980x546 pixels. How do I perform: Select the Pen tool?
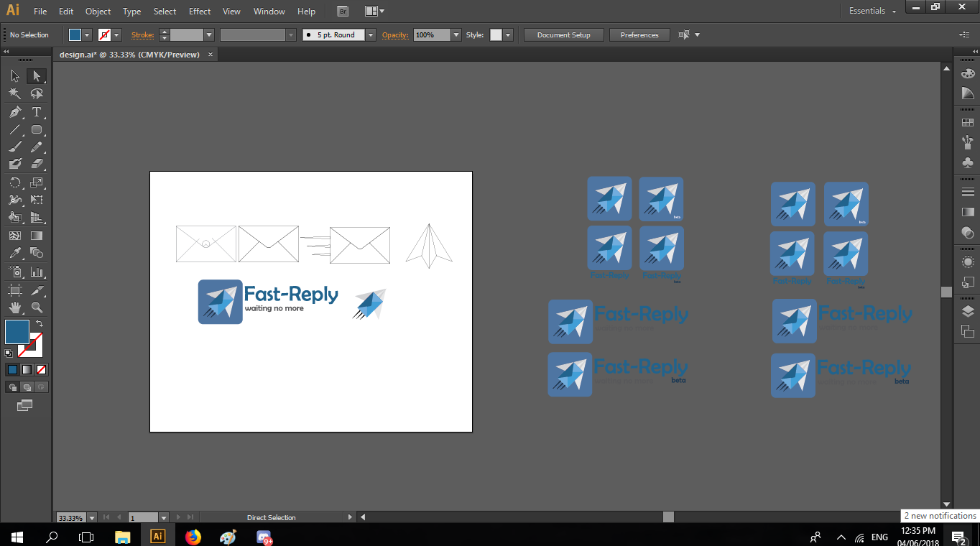pyautogui.click(x=15, y=112)
